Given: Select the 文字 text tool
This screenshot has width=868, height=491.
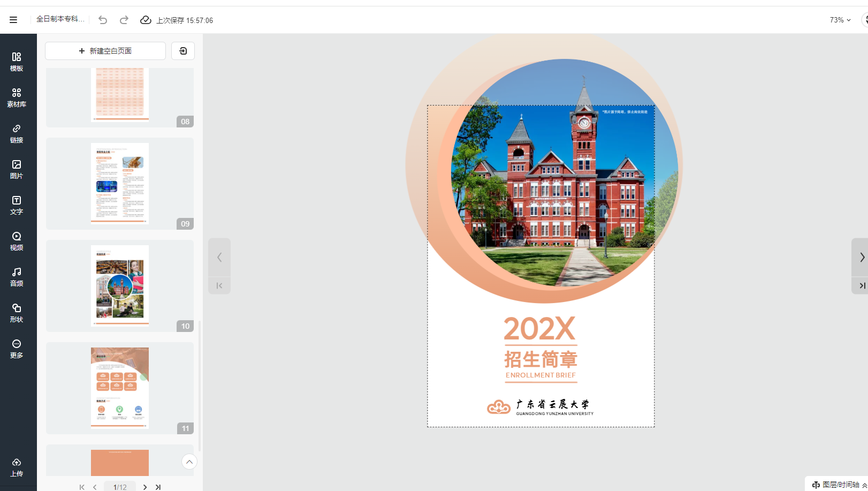Looking at the screenshot, I should pos(17,205).
